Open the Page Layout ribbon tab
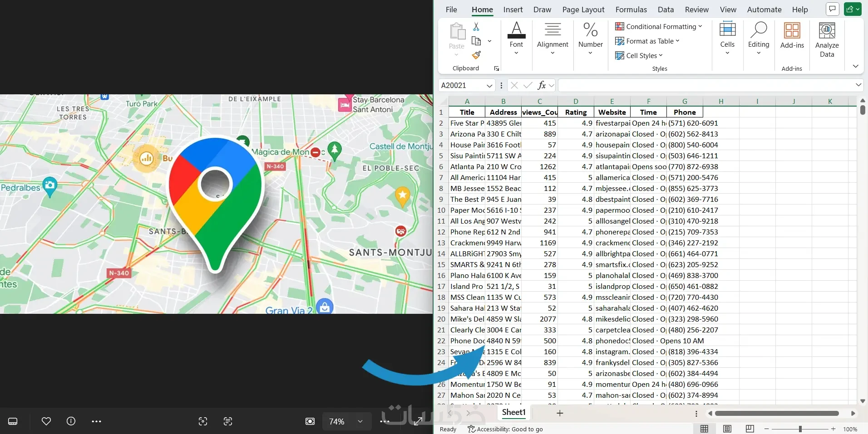Screen dimensions: 868x434 [583, 10]
